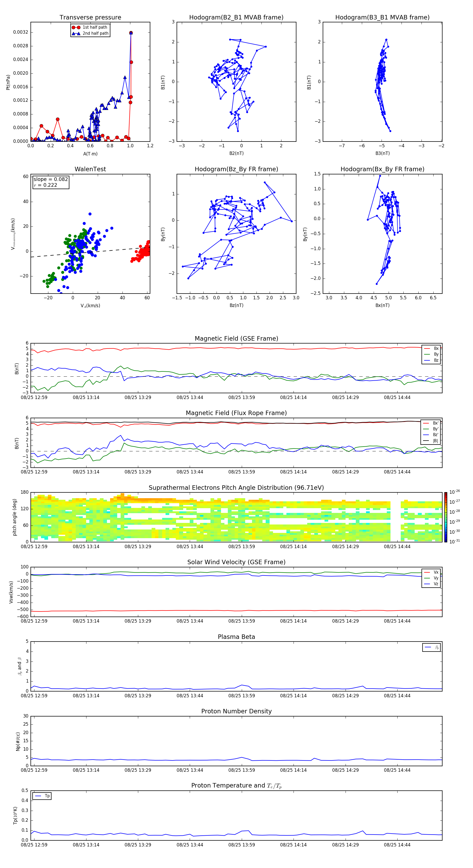473x868 pixels.
Task: Select the "A(T·m)" x-axis label
Action: [x=90, y=154]
